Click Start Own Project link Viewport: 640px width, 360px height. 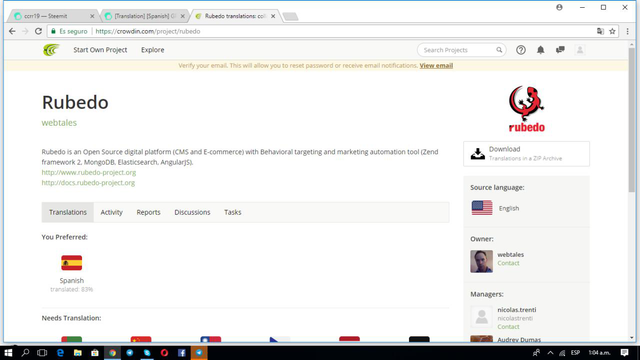(x=100, y=50)
